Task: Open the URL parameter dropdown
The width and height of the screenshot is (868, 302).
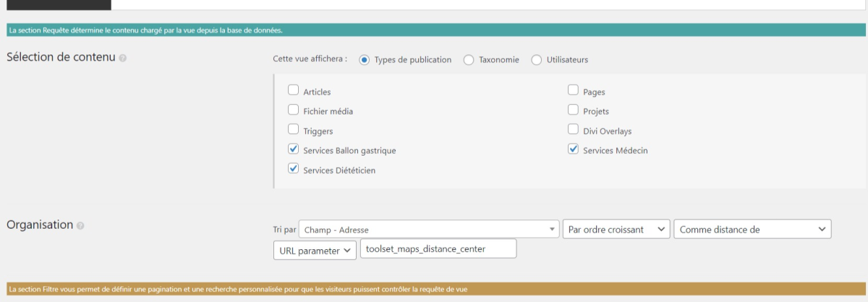Action: pyautogui.click(x=315, y=251)
